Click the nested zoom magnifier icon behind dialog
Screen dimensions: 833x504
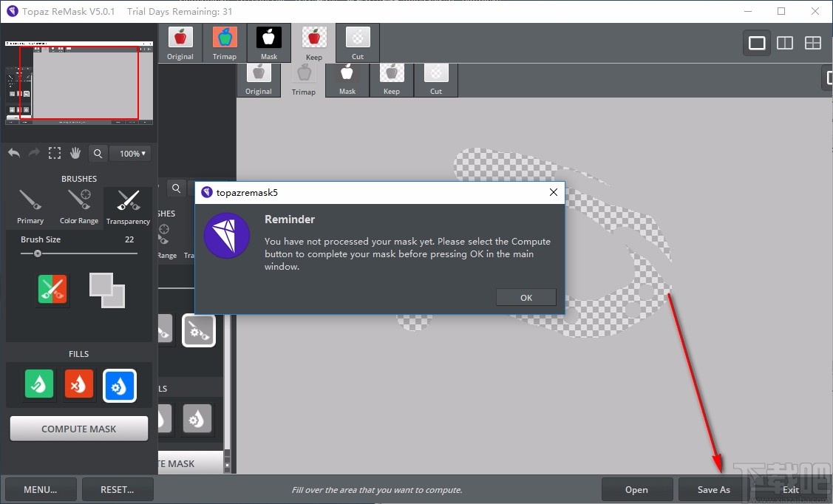[x=177, y=188]
